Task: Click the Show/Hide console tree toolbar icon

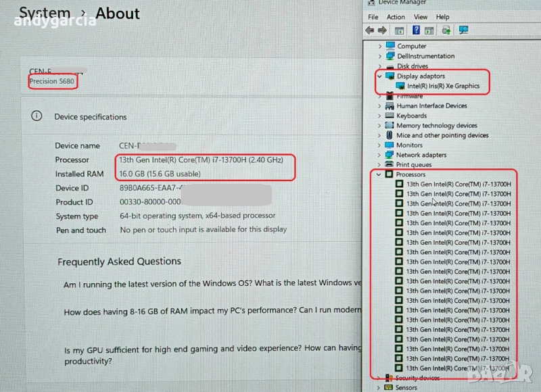Action: (x=400, y=30)
